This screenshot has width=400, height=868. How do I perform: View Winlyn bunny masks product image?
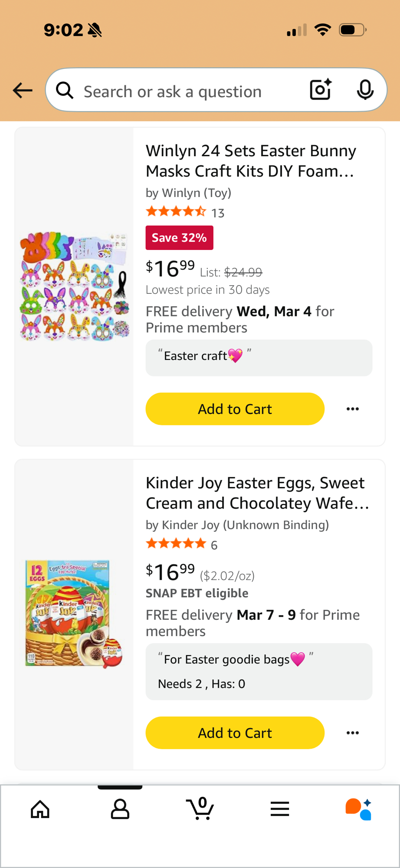point(74,286)
